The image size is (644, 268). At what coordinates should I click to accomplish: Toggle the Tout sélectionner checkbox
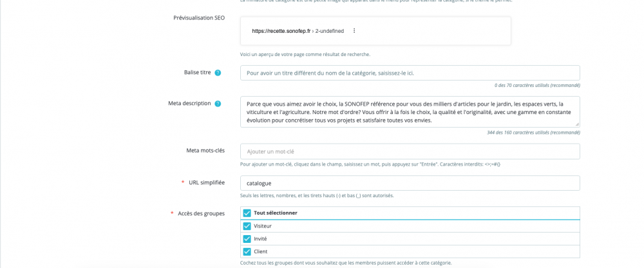(247, 213)
